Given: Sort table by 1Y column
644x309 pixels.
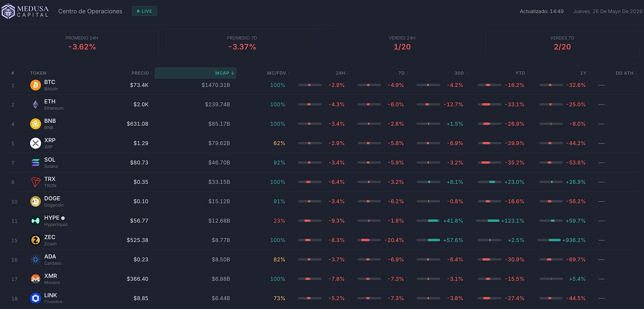Looking at the screenshot, I should [584, 73].
